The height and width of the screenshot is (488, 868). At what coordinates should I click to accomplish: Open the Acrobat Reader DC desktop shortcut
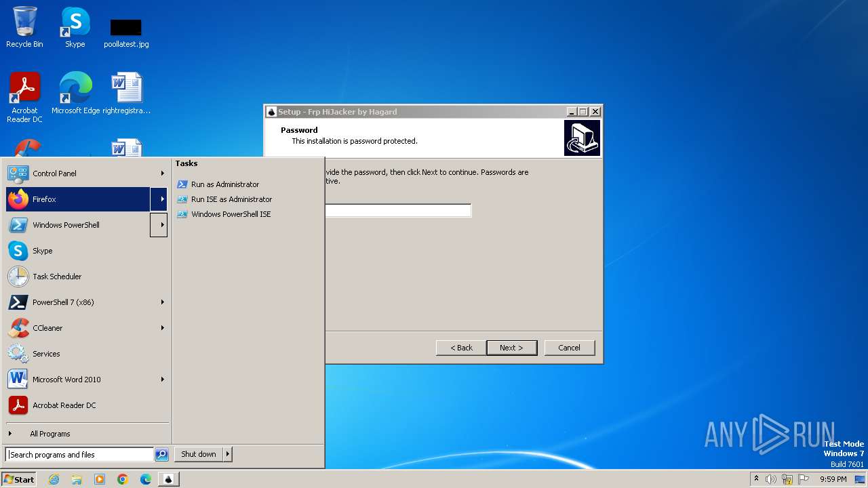[x=24, y=97]
